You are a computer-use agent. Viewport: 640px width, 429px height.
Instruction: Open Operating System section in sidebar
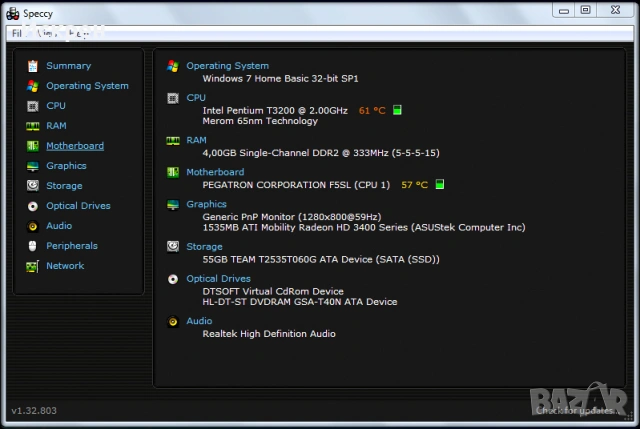coord(87,86)
